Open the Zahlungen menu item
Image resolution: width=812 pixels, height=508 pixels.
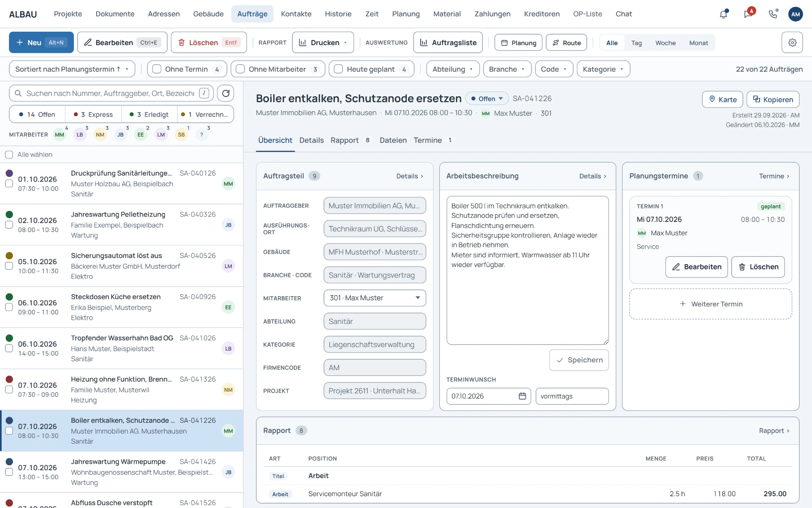click(x=492, y=14)
